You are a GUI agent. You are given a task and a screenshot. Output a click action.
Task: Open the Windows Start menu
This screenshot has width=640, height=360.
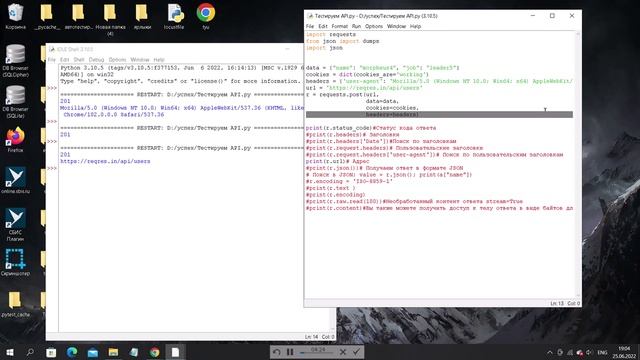pos(10,352)
